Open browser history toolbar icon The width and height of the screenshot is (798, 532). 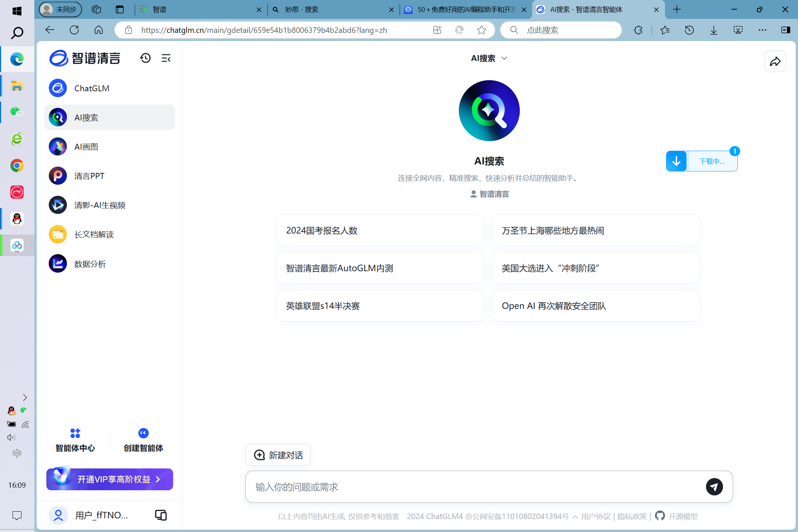click(x=689, y=30)
